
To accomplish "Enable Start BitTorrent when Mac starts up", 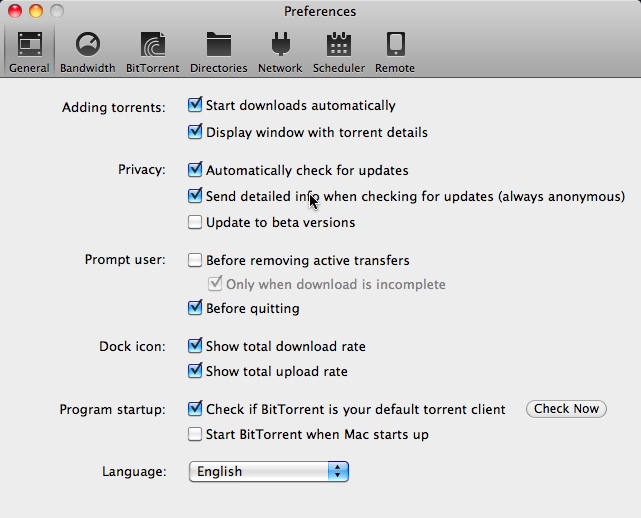I will click(195, 434).
